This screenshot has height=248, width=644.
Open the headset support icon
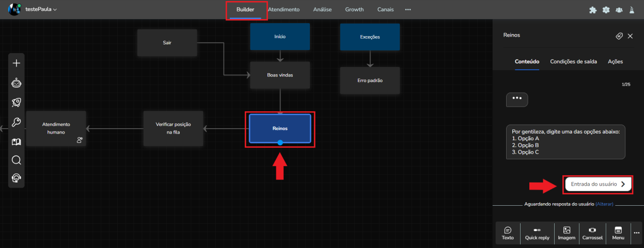17,178
